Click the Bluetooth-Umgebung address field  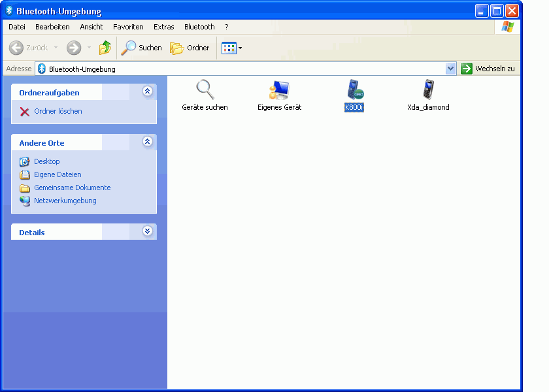(242, 69)
